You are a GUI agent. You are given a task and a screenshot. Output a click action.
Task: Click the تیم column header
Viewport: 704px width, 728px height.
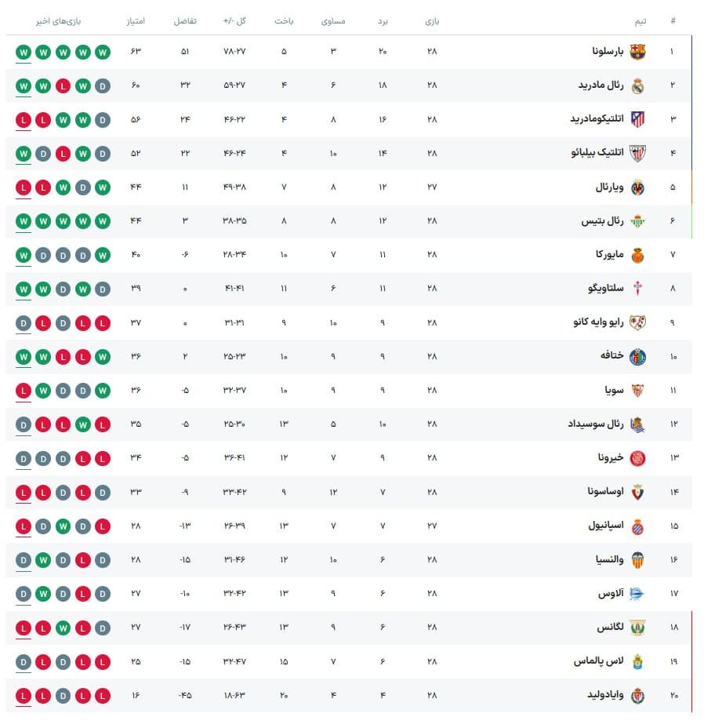[x=640, y=21]
